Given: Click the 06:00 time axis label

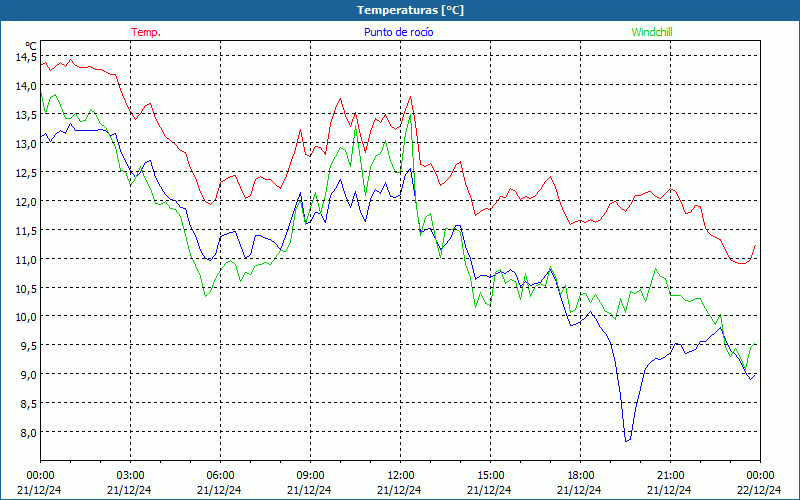Looking at the screenshot, I should pyautogui.click(x=220, y=476).
